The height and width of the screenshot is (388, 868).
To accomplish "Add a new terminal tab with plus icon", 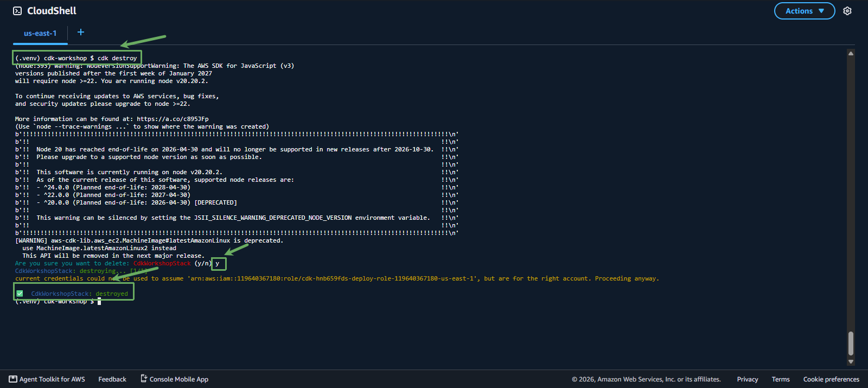I will point(81,32).
